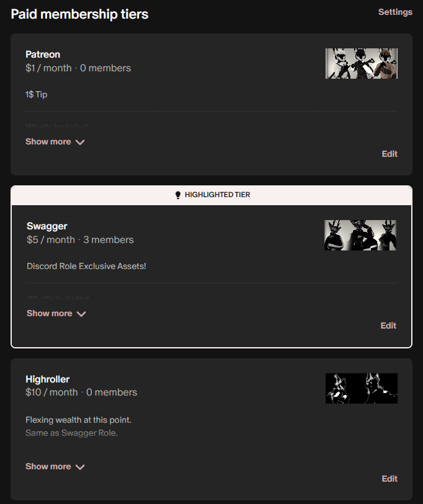Edit the $5 Swagger tier
Image resolution: width=423 pixels, height=504 pixels.
click(x=388, y=325)
